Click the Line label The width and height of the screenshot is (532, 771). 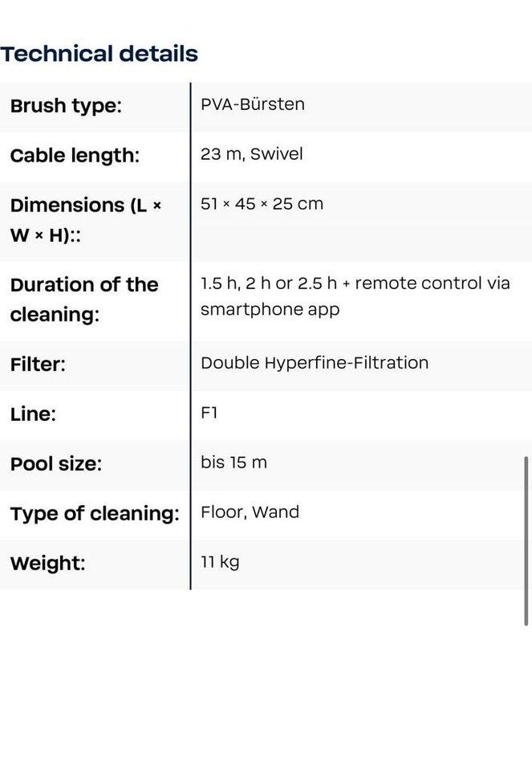click(x=33, y=414)
